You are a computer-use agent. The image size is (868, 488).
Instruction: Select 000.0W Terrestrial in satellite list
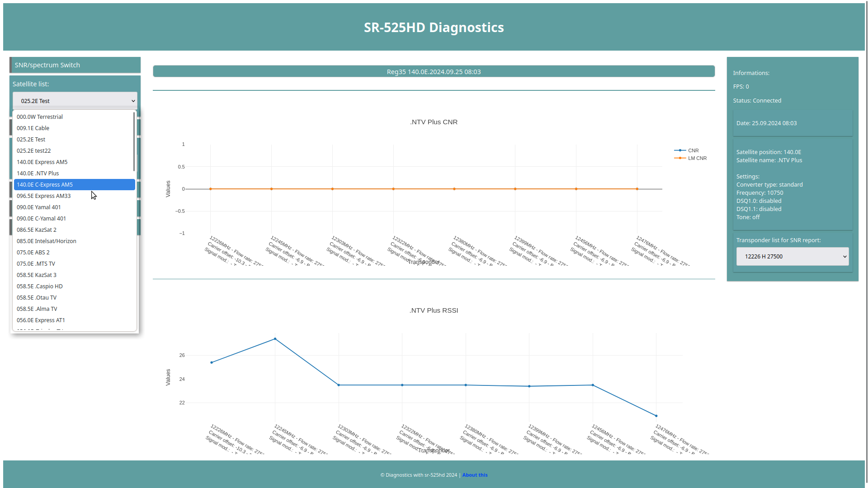click(x=75, y=117)
